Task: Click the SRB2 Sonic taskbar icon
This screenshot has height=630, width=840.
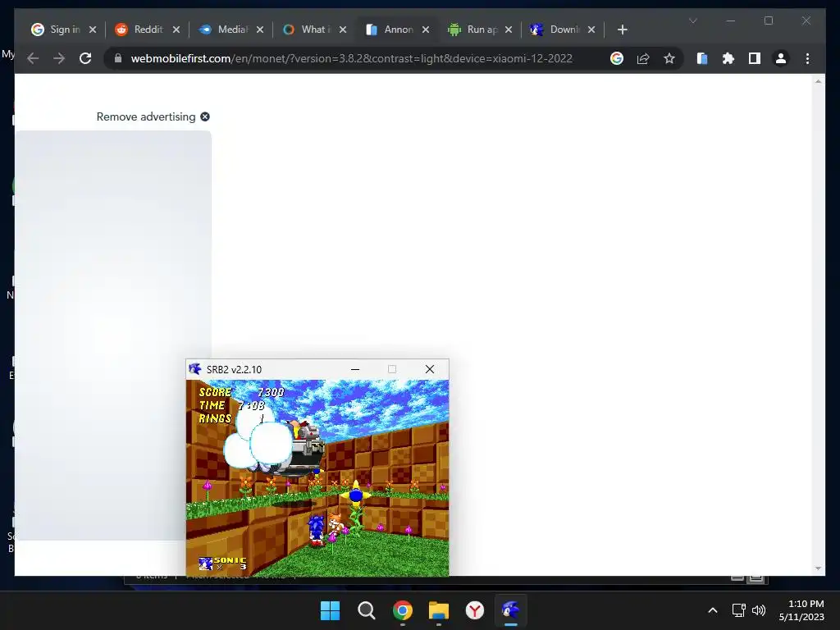Action: coord(510,610)
